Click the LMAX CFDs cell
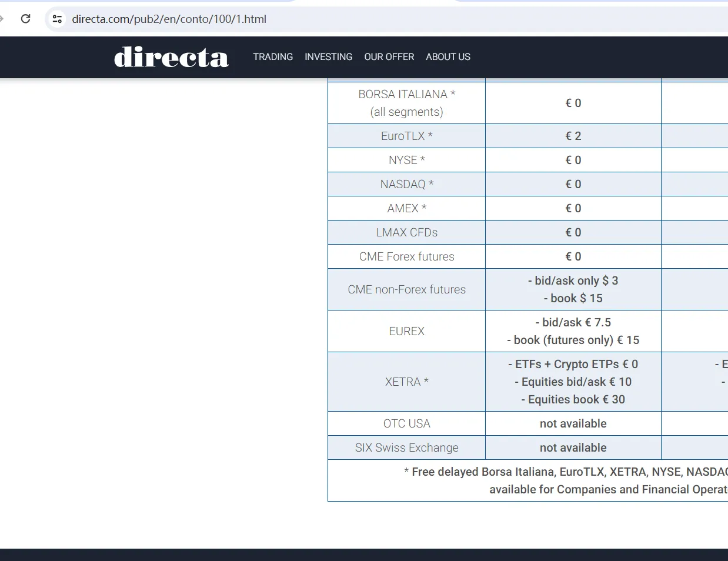The height and width of the screenshot is (561, 728). pos(406,232)
